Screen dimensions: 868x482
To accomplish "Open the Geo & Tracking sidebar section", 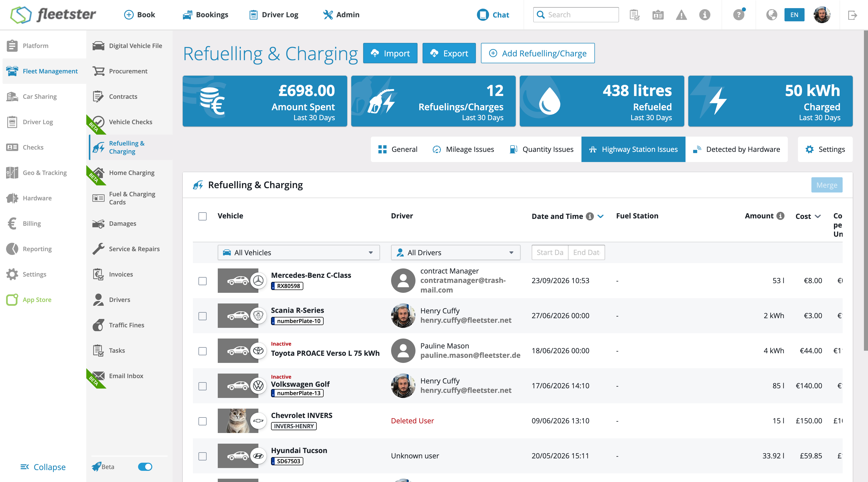I will point(43,173).
